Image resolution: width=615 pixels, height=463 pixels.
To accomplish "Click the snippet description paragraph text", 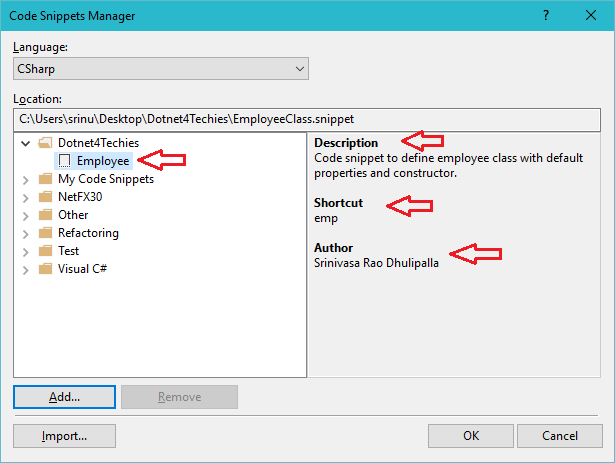I will [448, 166].
